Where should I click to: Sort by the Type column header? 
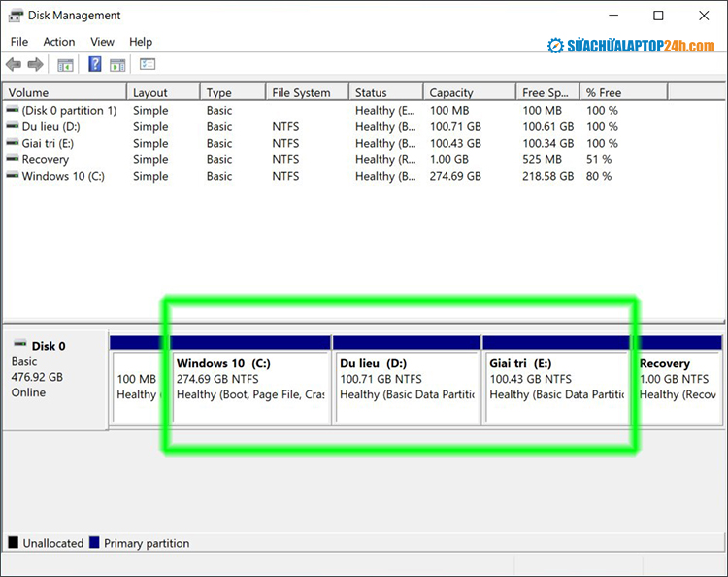233,92
